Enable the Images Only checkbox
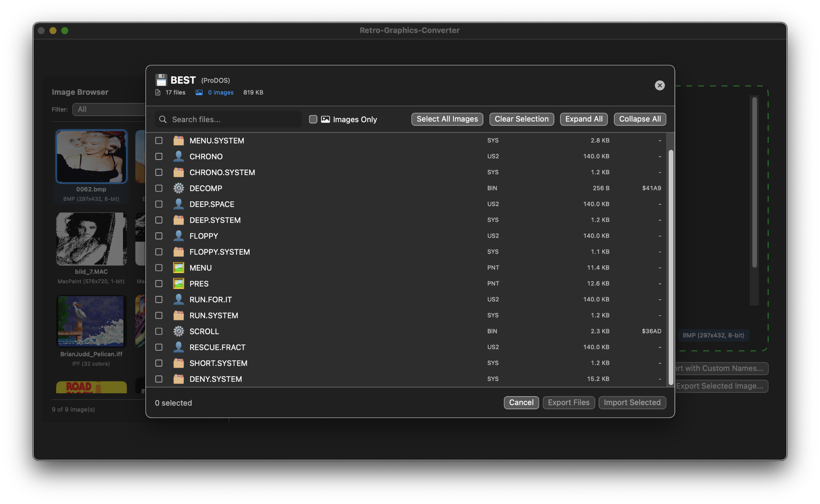Image resolution: width=820 pixels, height=504 pixels. tap(313, 119)
